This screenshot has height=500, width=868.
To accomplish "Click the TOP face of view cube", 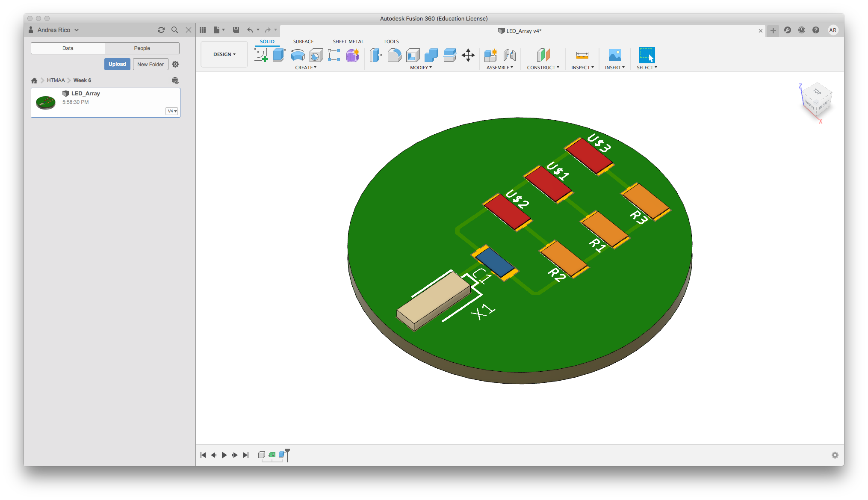I will [817, 92].
